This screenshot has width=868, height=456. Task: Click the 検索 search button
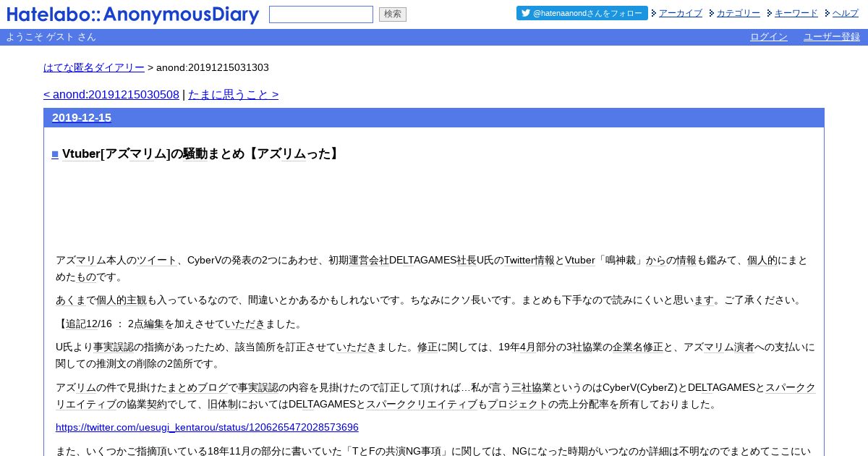[393, 14]
